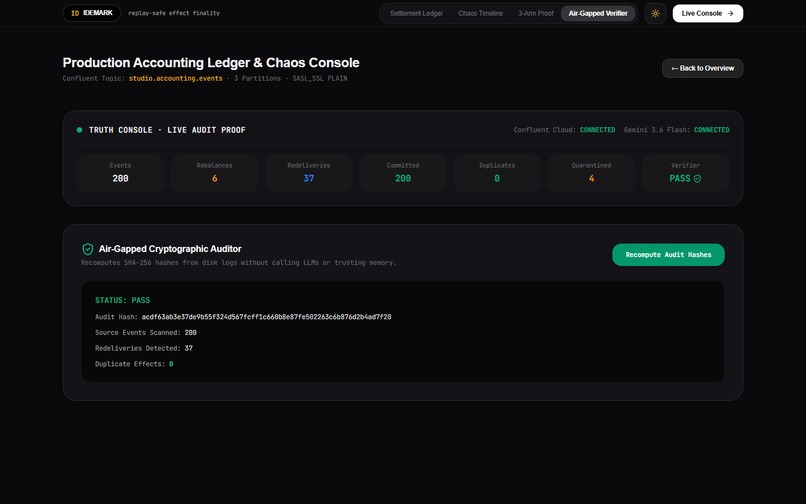Click the Confluent Cloud CONNECTED status
This screenshot has width=806, height=504.
click(564, 130)
